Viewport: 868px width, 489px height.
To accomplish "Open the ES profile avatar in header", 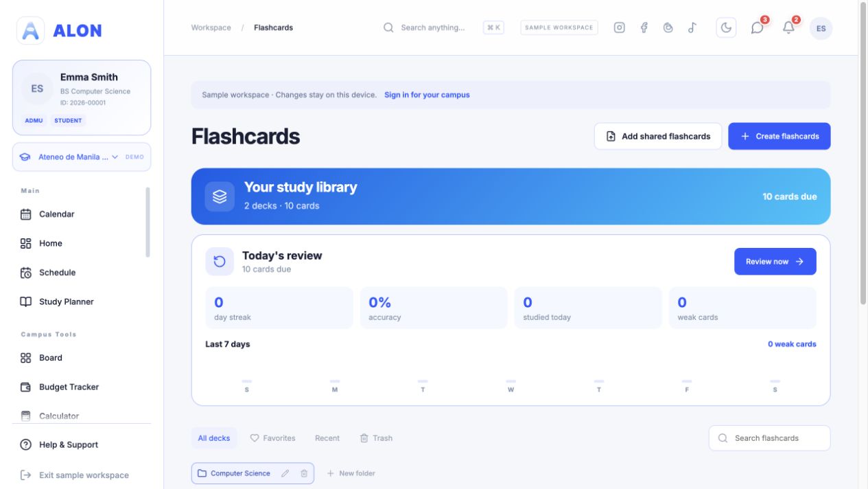I will coord(821,28).
